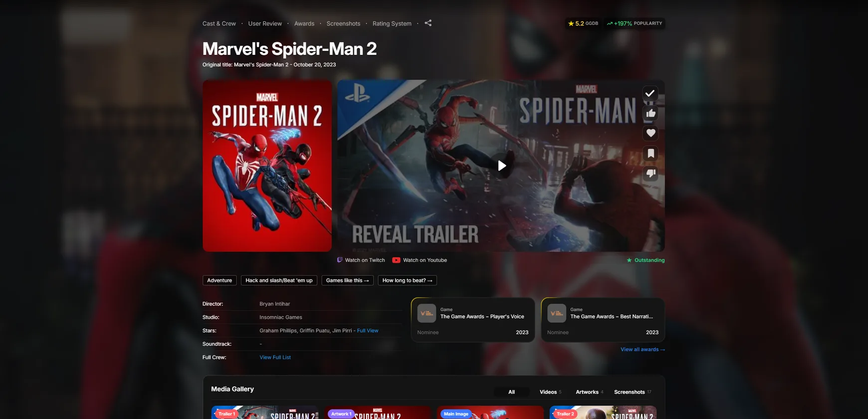
Task: Click Hack and slash/Beat 'em up tag
Action: 279,280
